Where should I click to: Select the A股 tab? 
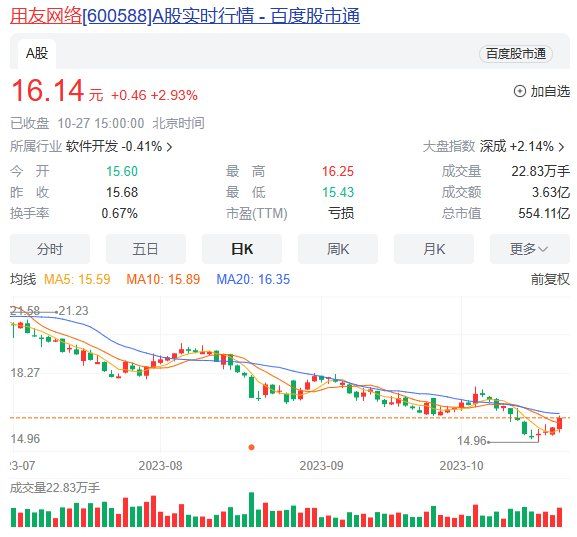click(37, 53)
